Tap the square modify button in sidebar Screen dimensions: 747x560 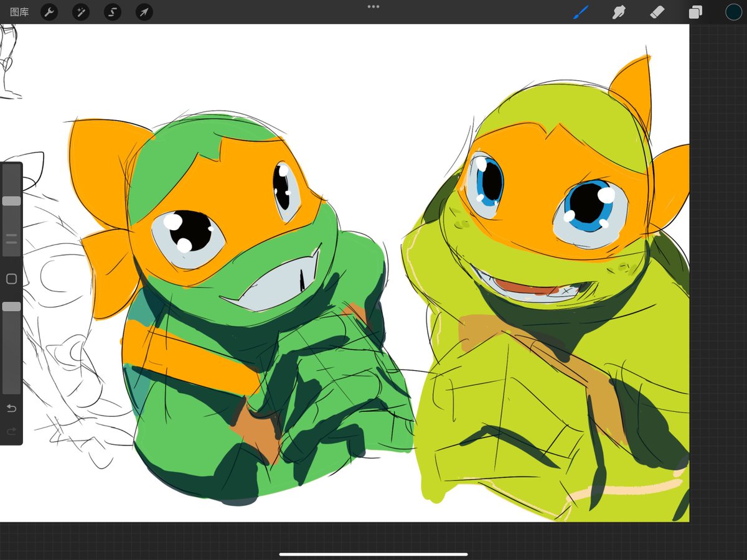tap(11, 279)
